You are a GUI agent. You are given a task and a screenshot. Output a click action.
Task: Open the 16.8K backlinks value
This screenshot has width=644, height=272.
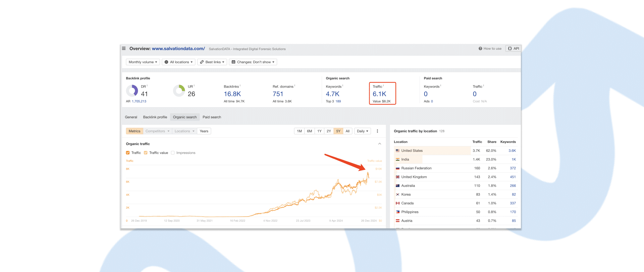(x=232, y=94)
